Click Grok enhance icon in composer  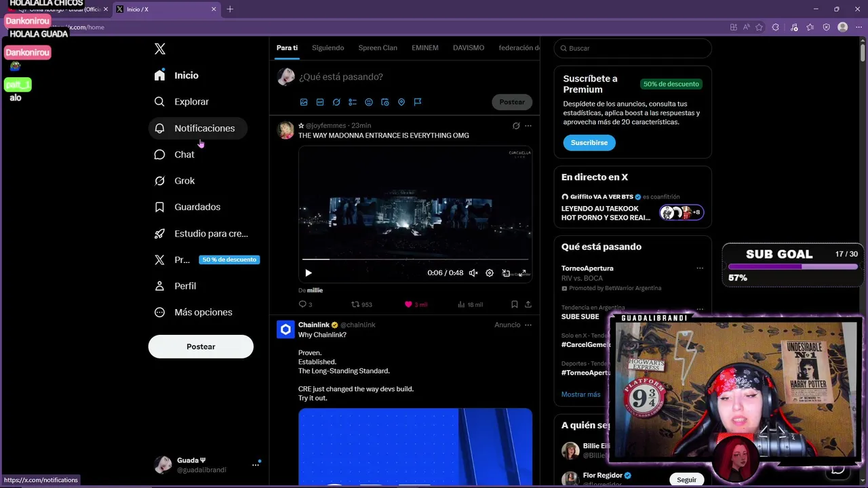336,102
